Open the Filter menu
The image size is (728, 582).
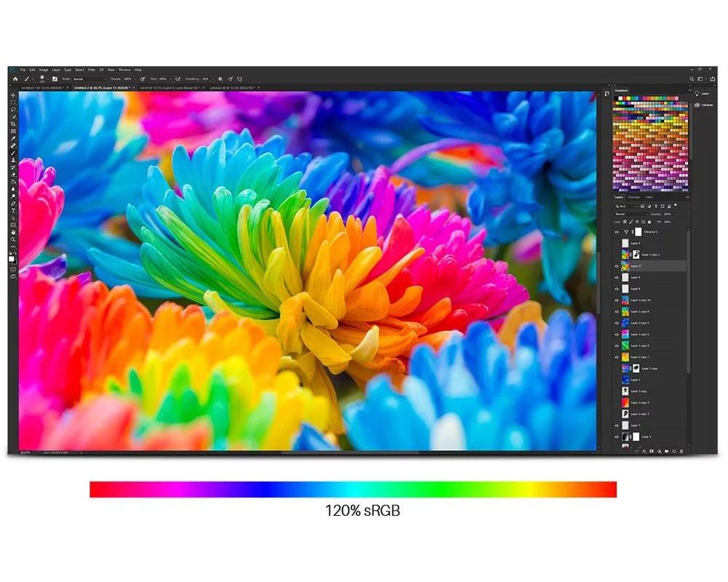92,70
